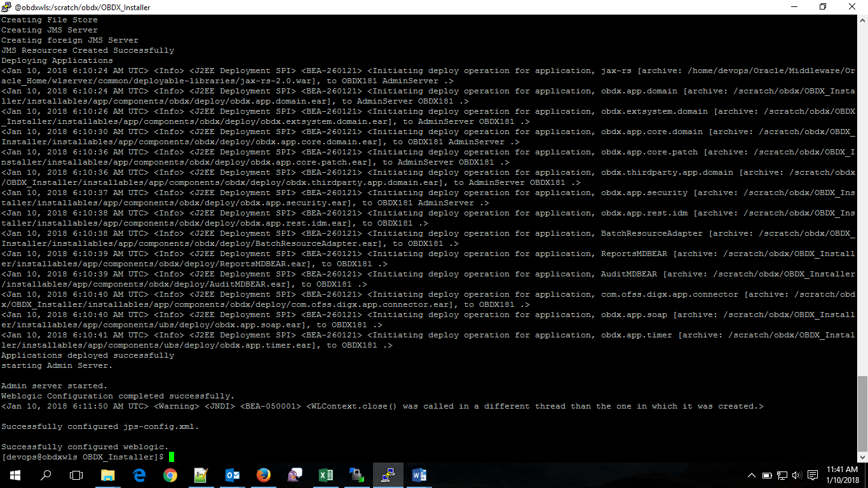Click the title text @obdxwls:/scratch/obdx/OBDX_Installer
Screen dimensions: 868x488
83,8
